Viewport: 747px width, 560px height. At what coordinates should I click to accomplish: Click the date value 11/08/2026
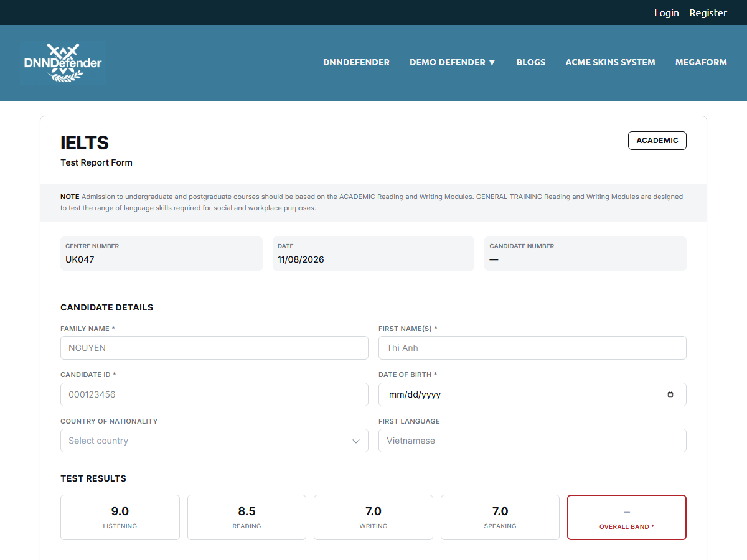pyautogui.click(x=301, y=259)
